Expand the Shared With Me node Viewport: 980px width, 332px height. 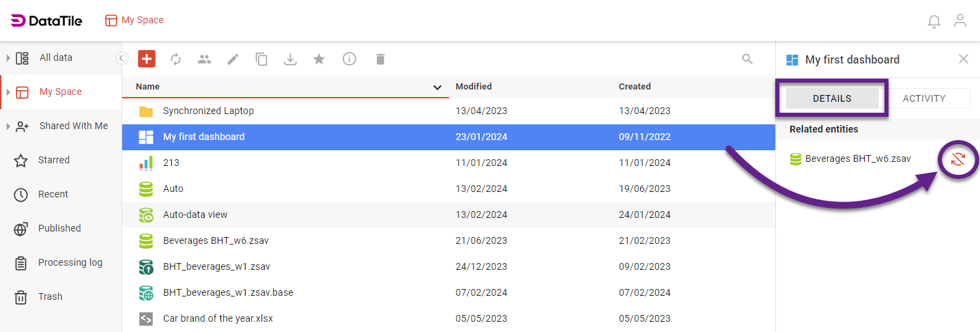pyautogui.click(x=8, y=126)
